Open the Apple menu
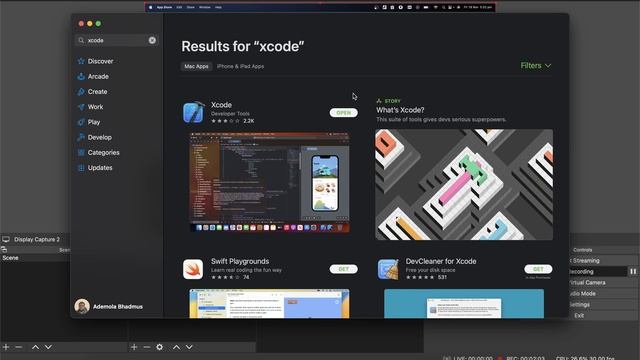Image resolution: width=640 pixels, height=360 pixels. tap(151, 7)
